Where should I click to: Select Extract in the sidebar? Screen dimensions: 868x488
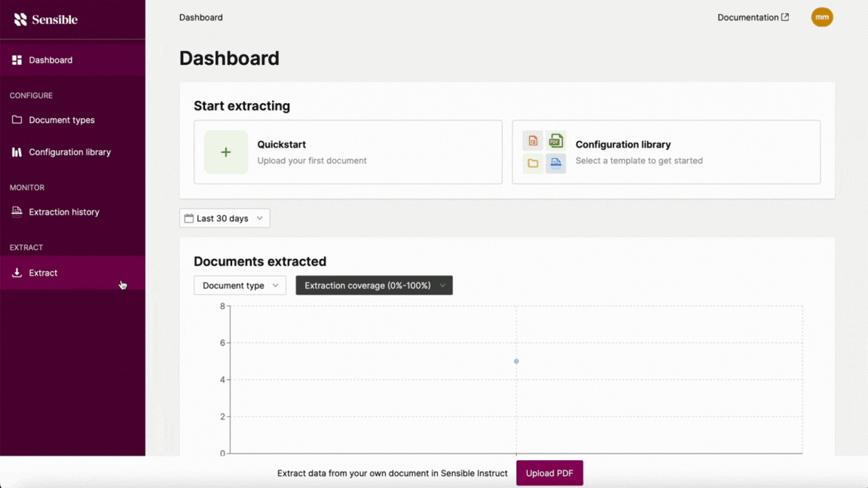(x=72, y=273)
